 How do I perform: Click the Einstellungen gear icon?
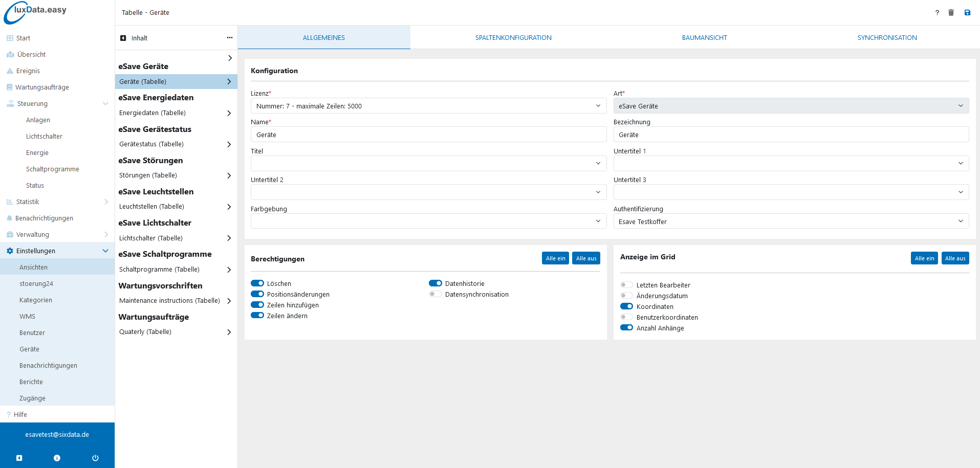tap(10, 251)
